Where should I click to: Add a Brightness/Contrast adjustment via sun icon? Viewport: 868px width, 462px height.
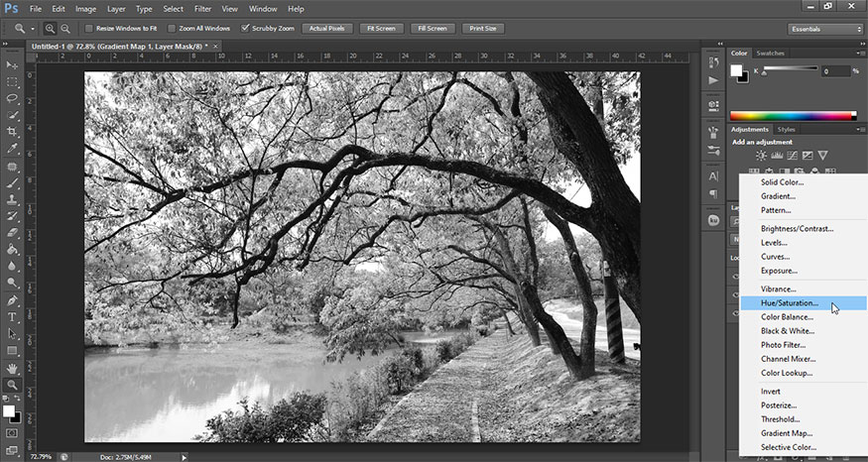[x=761, y=156]
